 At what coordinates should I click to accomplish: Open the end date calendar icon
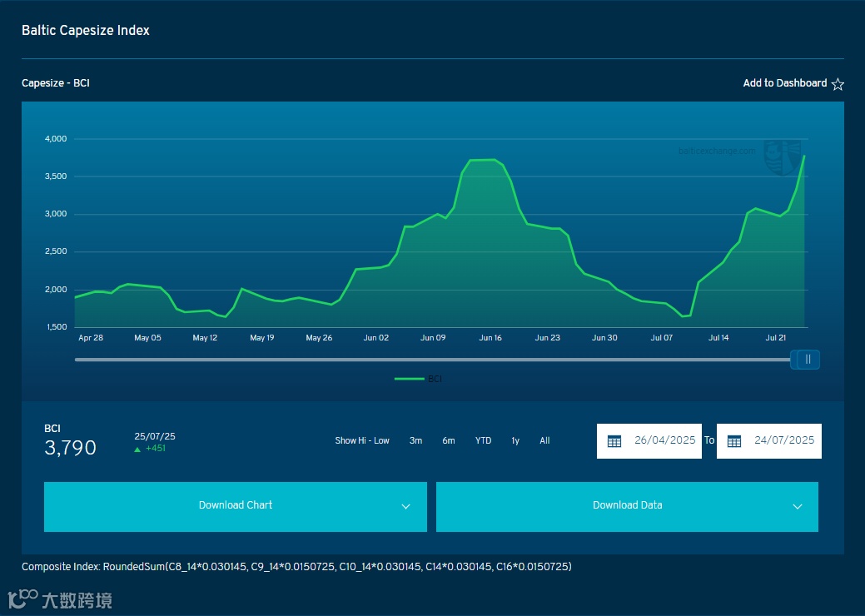[x=733, y=441]
